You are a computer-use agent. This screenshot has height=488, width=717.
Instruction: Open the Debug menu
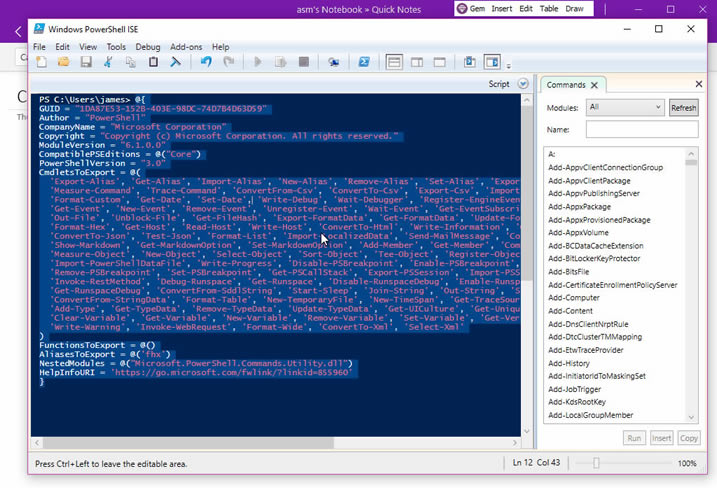pos(147,47)
